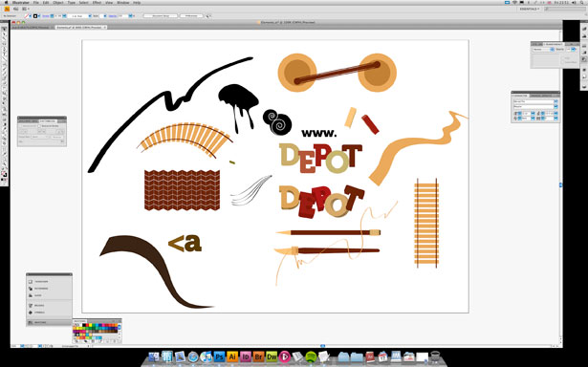The height and width of the screenshot is (367, 588).
Task: Open the Edit menu
Action: coord(46,2)
